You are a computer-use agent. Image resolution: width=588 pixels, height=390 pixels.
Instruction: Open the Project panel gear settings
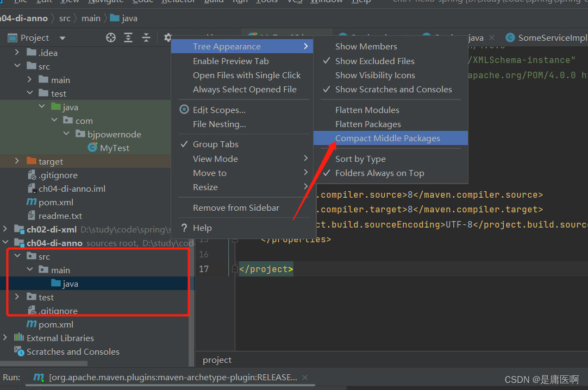point(167,37)
